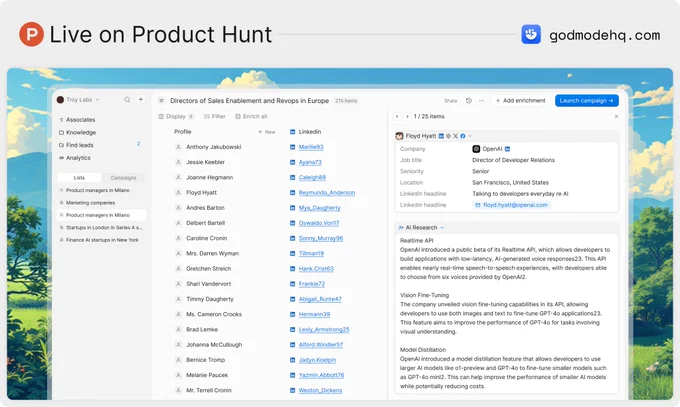Viewport: 680px width, 407px height.
Task: Open Knowledge in the sidebar
Action: [x=77, y=132]
